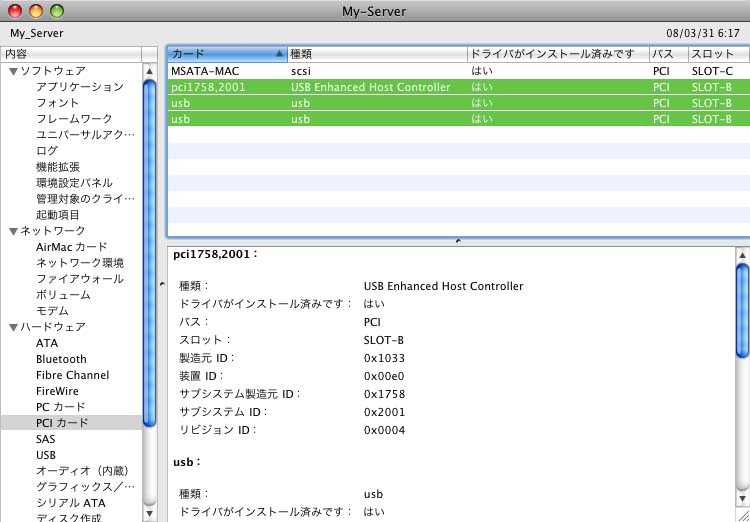The width and height of the screenshot is (750, 522).
Task: Select オーディオ（内蔵） in the sidebar
Action: click(x=83, y=471)
